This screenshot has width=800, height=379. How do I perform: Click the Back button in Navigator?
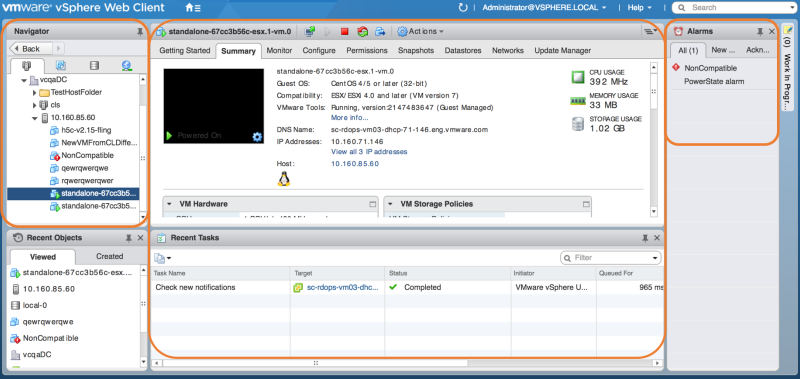(32, 48)
